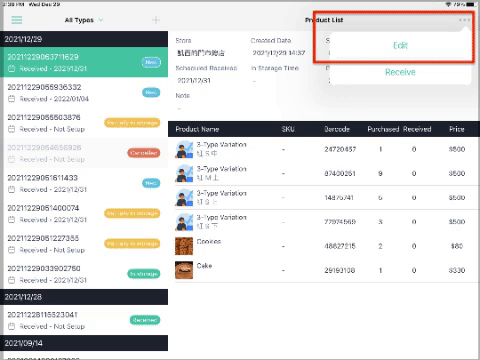
Task: Open the three-dots more options icon
Action: point(464,20)
